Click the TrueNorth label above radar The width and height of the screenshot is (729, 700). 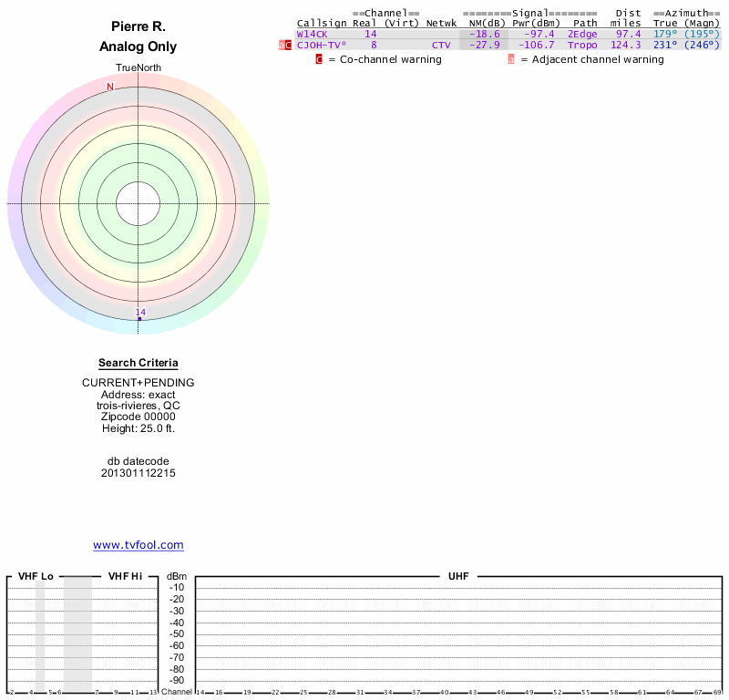click(138, 68)
